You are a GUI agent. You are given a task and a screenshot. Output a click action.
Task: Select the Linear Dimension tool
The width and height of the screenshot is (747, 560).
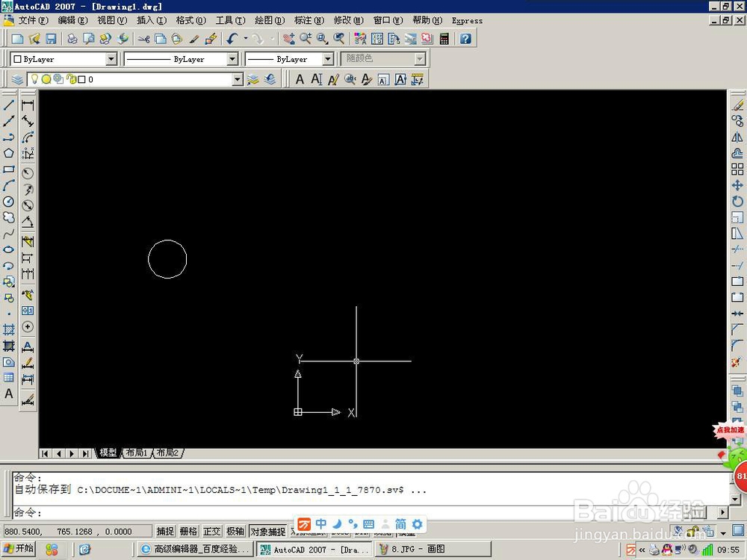(x=28, y=105)
